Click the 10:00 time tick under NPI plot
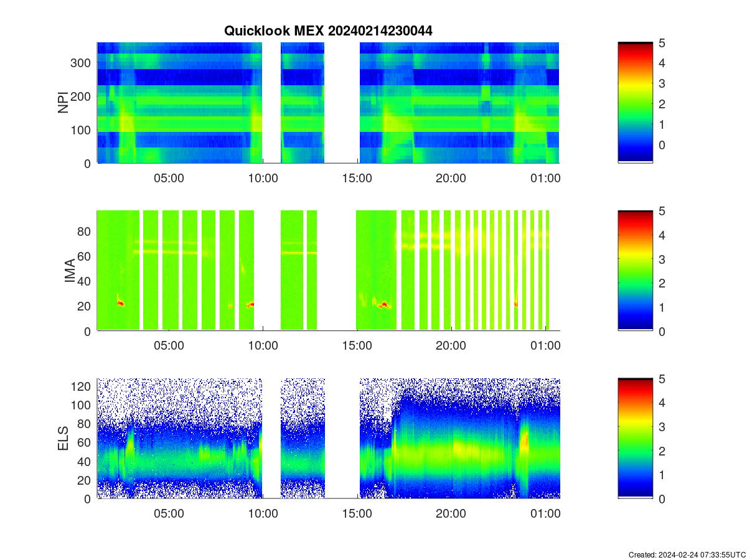This screenshot has height=560, width=747. click(x=263, y=177)
